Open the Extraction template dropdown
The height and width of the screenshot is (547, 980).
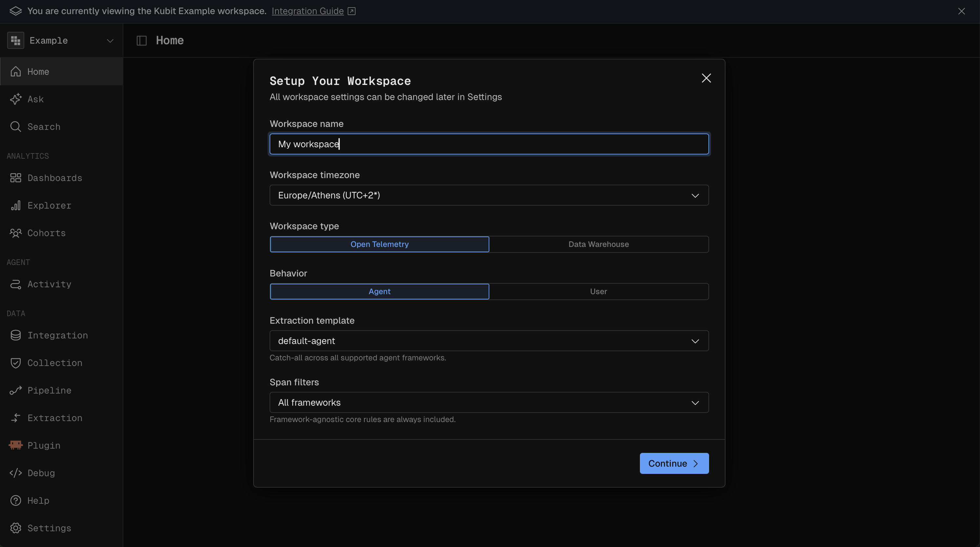click(x=489, y=341)
